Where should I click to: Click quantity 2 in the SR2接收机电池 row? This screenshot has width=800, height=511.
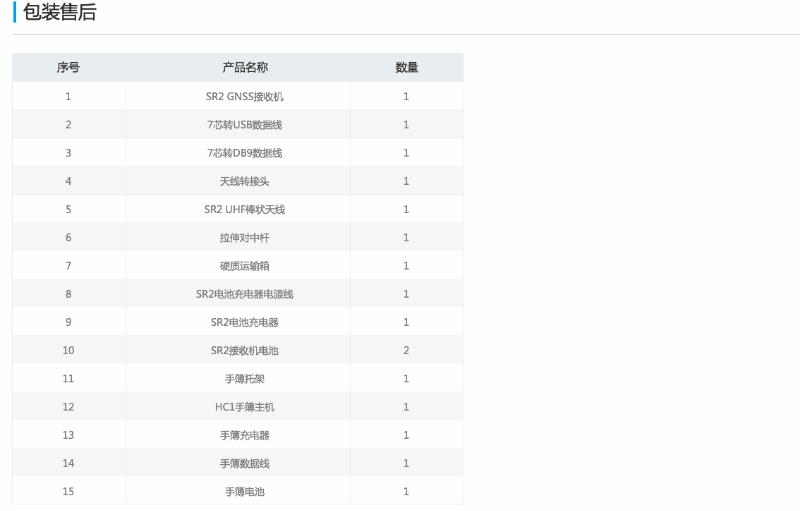406,350
